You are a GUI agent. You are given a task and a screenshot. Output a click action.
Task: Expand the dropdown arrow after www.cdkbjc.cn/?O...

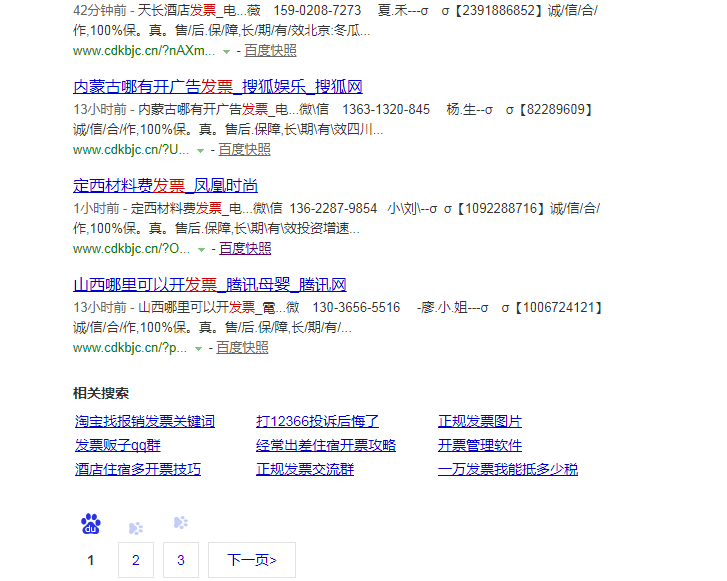click(201, 249)
